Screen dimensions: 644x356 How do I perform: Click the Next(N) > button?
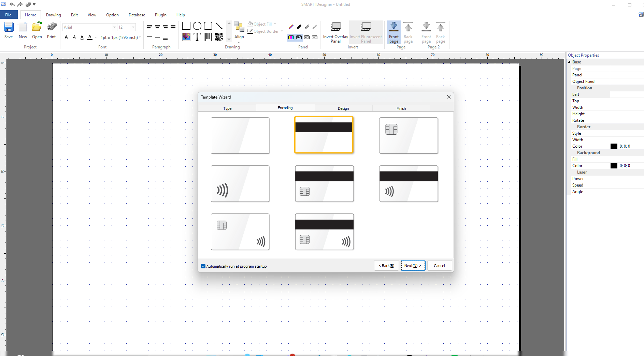pyautogui.click(x=413, y=266)
